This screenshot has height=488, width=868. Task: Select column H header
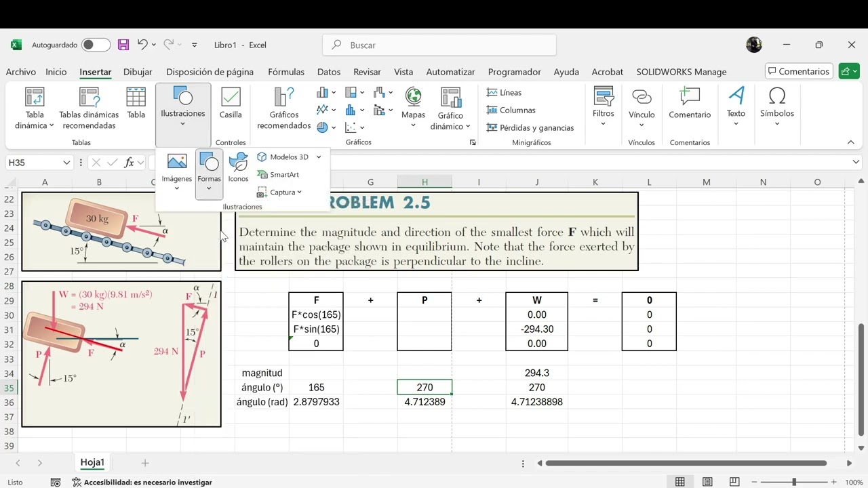pos(425,182)
